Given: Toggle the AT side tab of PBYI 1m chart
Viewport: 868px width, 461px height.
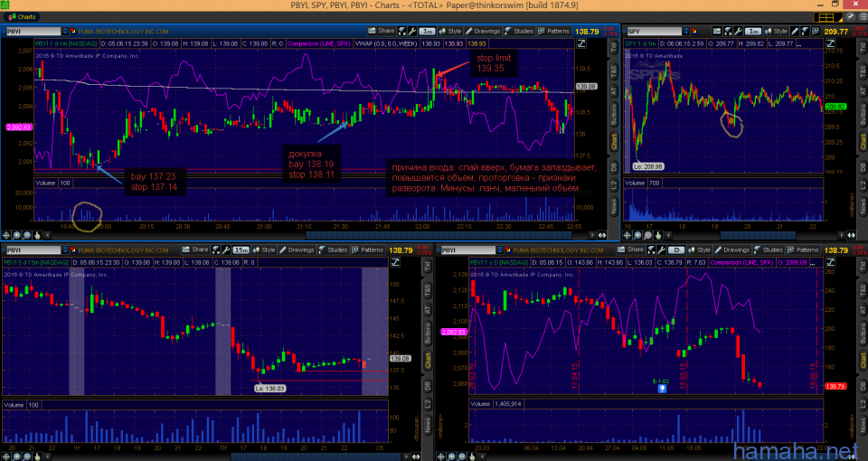Looking at the screenshot, I should point(613,90).
